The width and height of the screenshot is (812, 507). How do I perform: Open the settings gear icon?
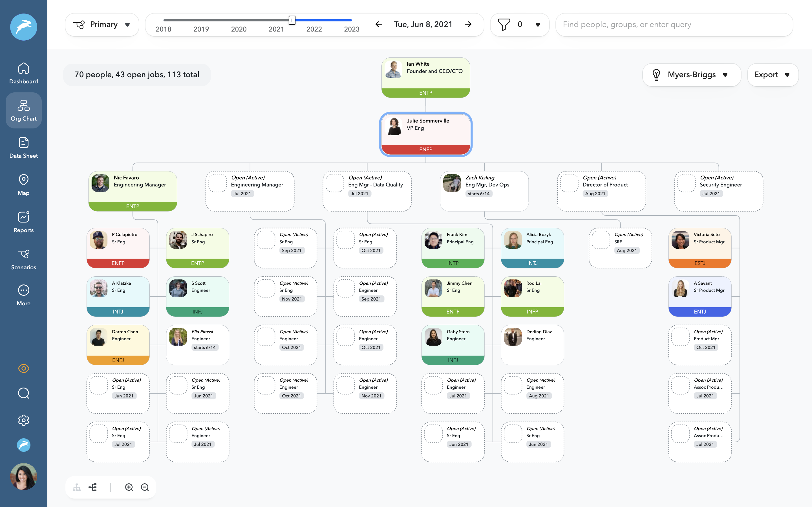coord(23,420)
